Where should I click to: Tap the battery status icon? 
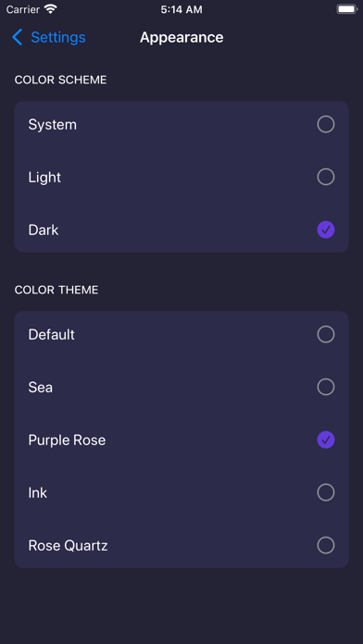coord(346,9)
